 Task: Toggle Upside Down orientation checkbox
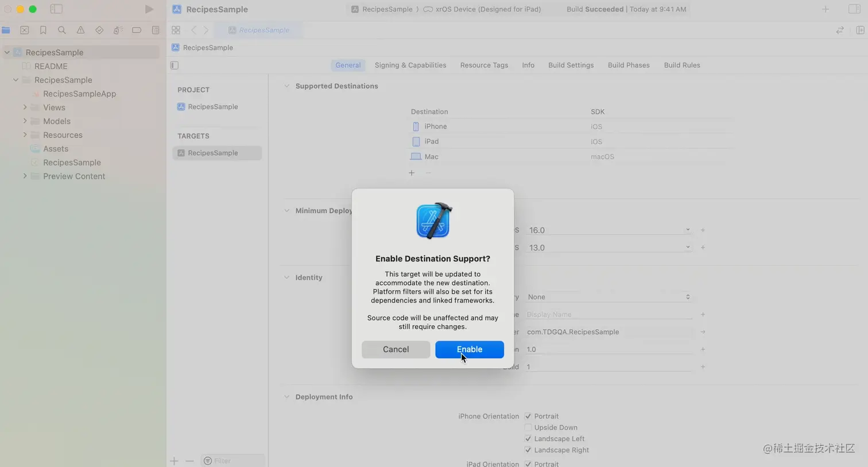tap(528, 427)
